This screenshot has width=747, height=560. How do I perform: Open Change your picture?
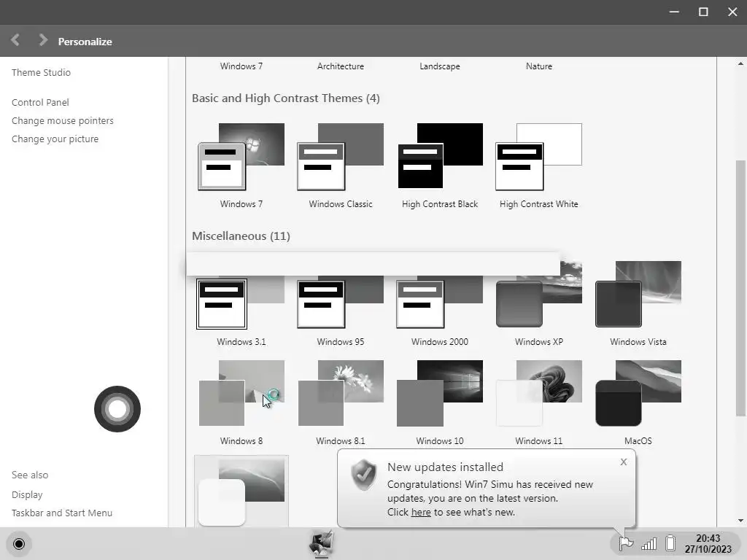(x=55, y=139)
